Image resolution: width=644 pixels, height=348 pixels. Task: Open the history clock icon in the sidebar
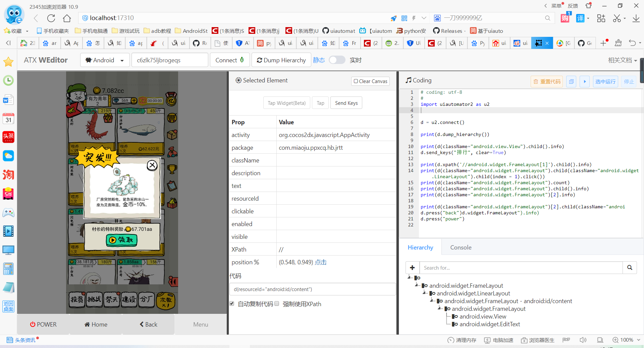(x=8, y=80)
